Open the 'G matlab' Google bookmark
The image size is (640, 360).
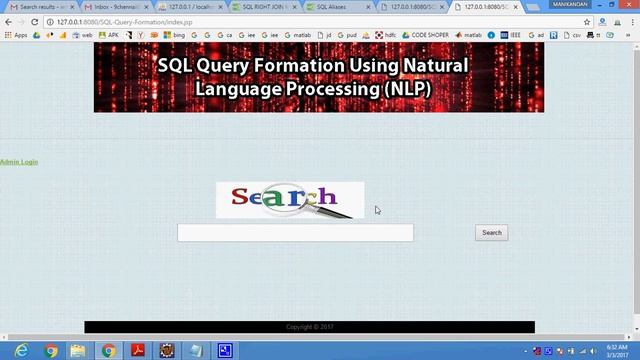click(298, 35)
